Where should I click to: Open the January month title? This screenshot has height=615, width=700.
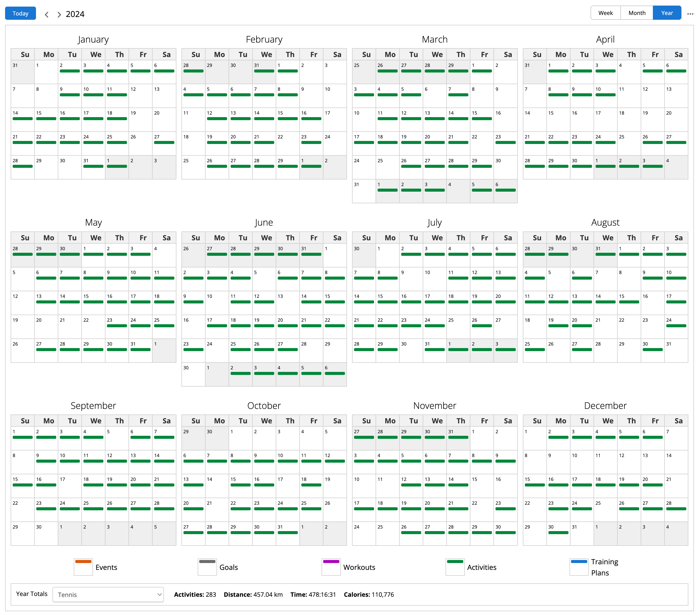click(x=93, y=39)
